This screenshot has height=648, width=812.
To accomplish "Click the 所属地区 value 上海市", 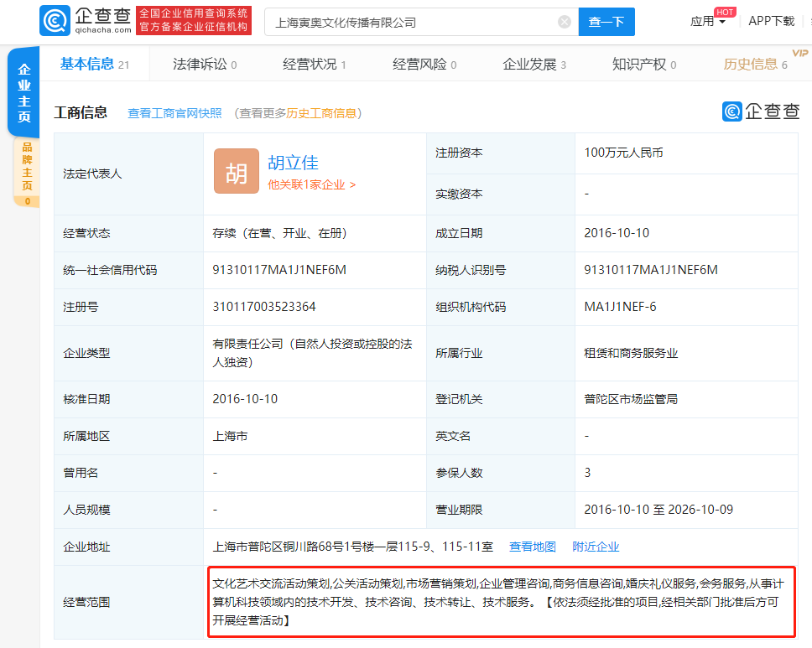I will (x=230, y=436).
